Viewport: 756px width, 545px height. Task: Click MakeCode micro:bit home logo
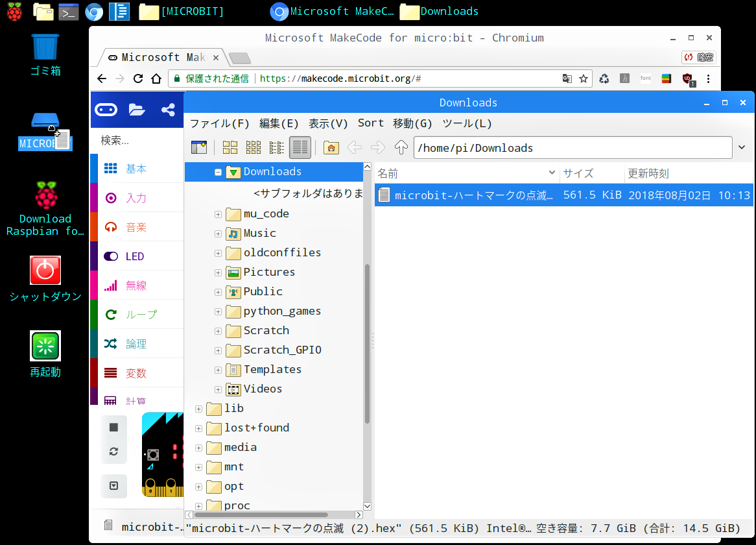tap(106, 110)
